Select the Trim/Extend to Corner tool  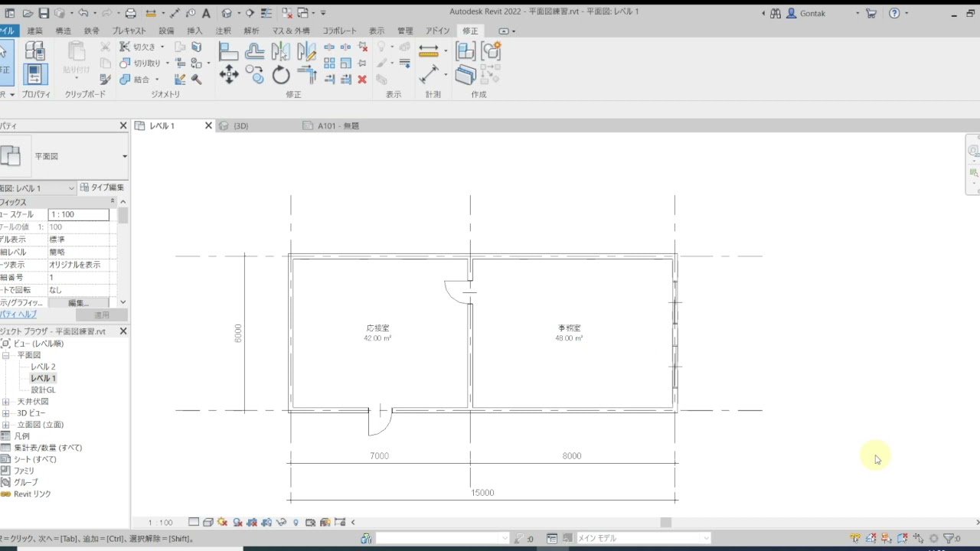[306, 75]
